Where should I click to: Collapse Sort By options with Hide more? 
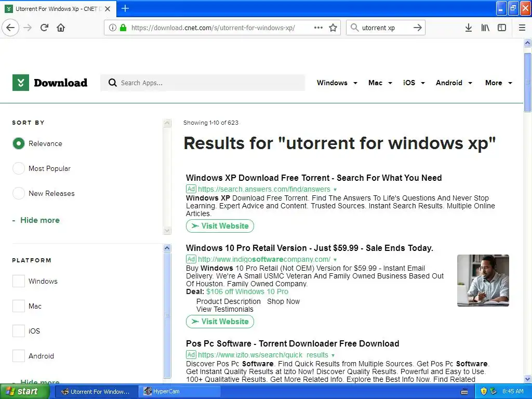pyautogui.click(x=36, y=220)
